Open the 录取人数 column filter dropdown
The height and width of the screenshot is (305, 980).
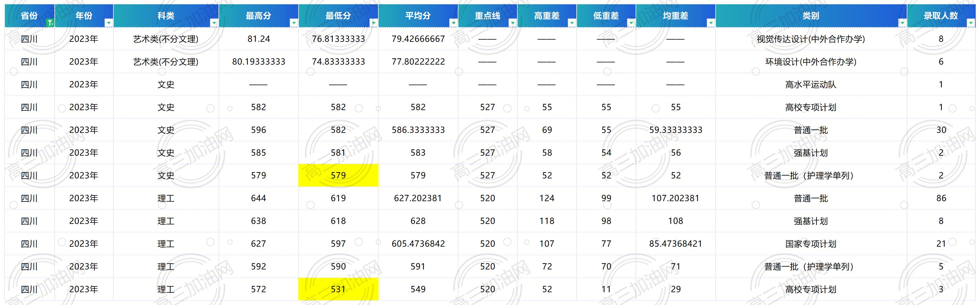click(x=971, y=23)
